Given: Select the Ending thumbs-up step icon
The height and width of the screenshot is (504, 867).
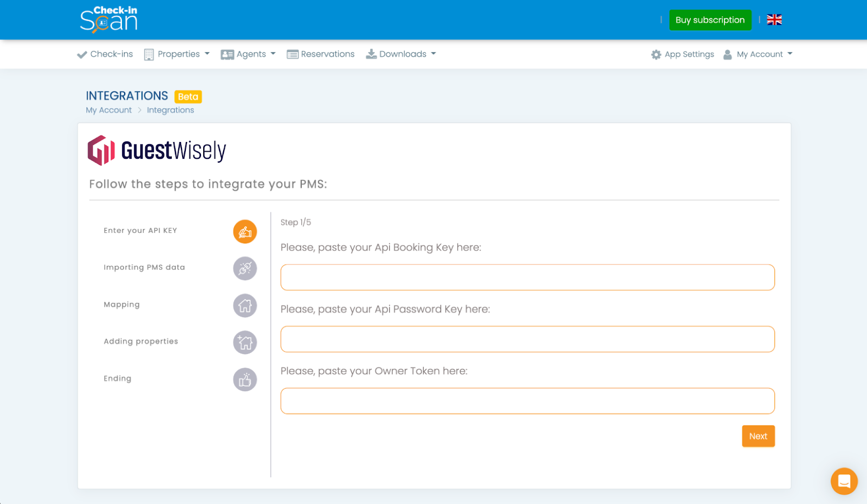Looking at the screenshot, I should coord(245,379).
